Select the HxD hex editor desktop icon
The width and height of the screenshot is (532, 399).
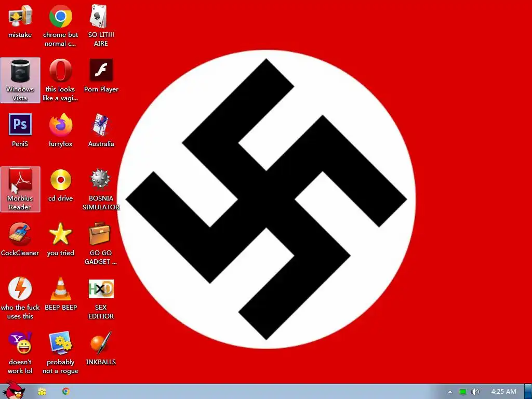tap(101, 289)
